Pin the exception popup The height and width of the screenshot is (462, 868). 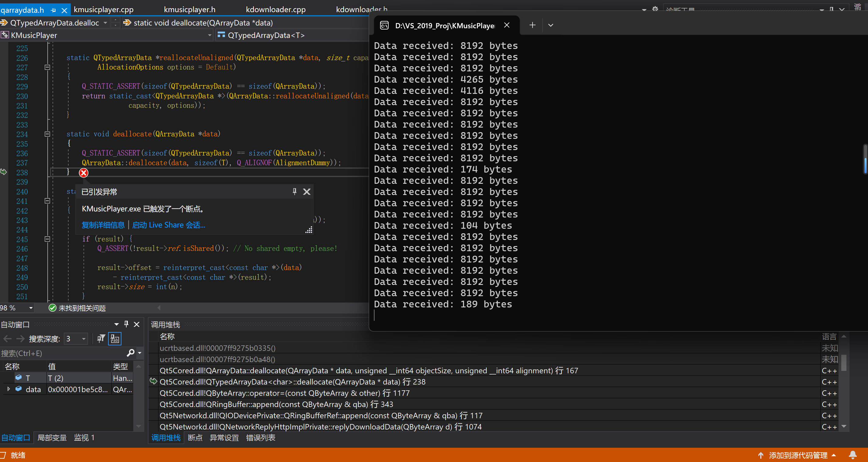click(x=294, y=192)
